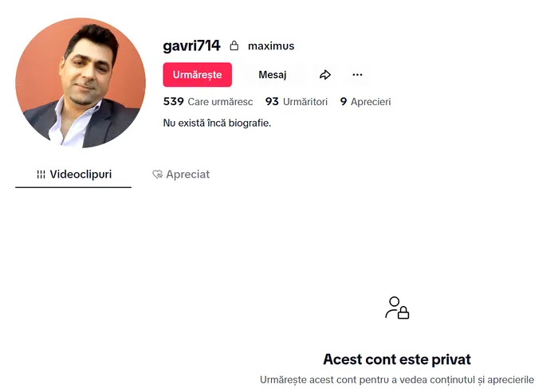Click the 9 Aprecieri likes count

365,102
